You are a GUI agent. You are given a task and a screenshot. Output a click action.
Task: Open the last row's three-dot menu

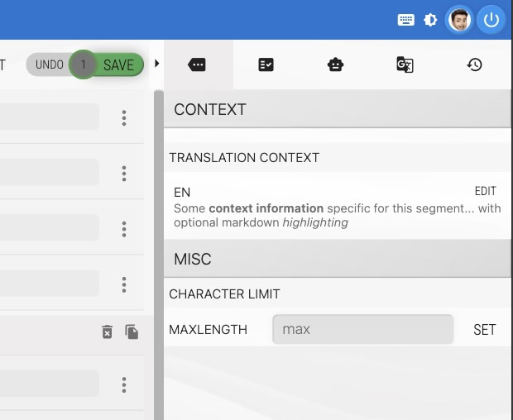[124, 384]
